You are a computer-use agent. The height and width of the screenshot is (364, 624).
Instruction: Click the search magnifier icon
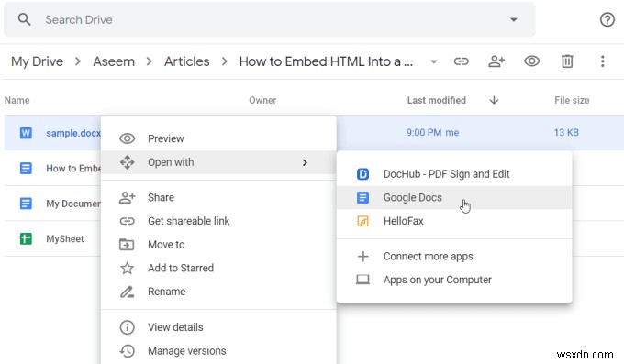[x=24, y=19]
